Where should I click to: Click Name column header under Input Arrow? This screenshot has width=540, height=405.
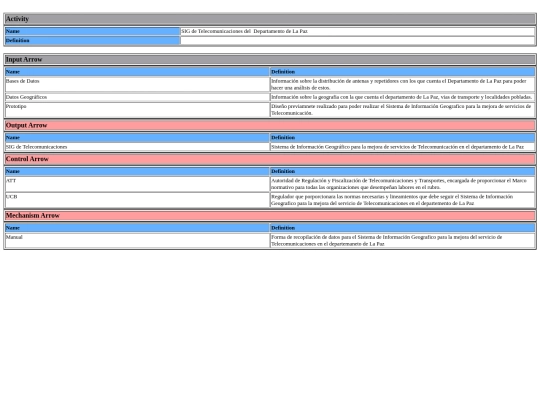(x=137, y=72)
